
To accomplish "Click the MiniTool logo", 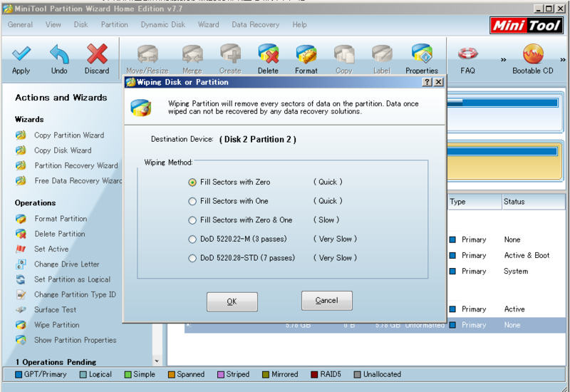I will click(x=526, y=26).
